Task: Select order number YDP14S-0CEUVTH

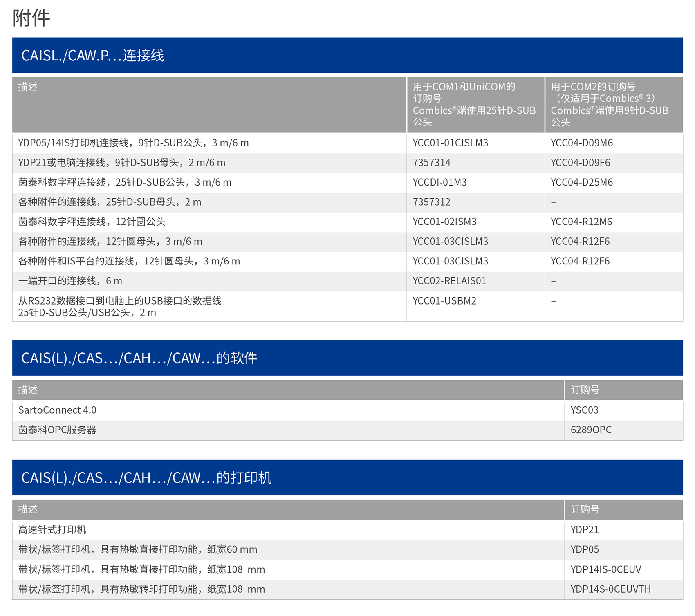Action: 610,589
